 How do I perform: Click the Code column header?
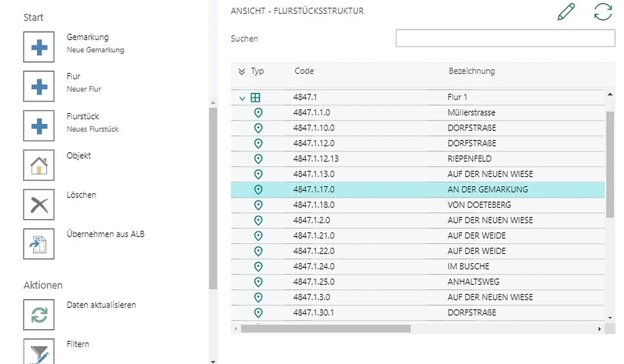304,71
